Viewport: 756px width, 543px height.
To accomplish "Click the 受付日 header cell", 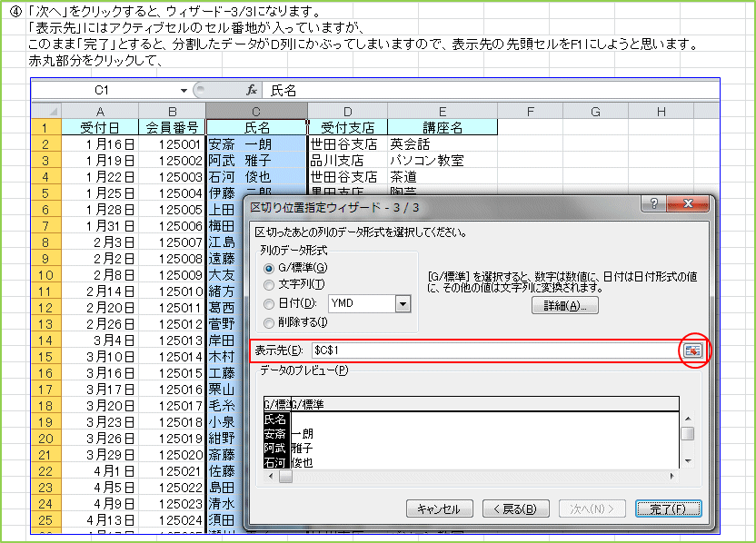I will [100, 128].
